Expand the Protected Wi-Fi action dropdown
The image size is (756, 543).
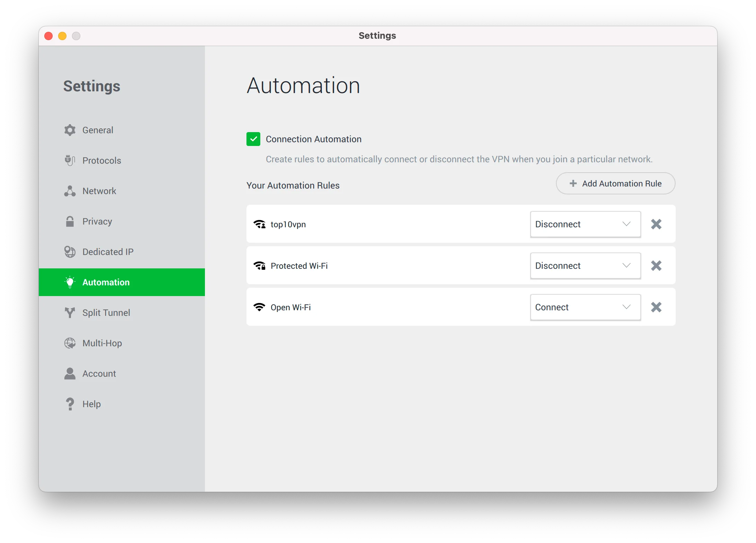coord(585,266)
